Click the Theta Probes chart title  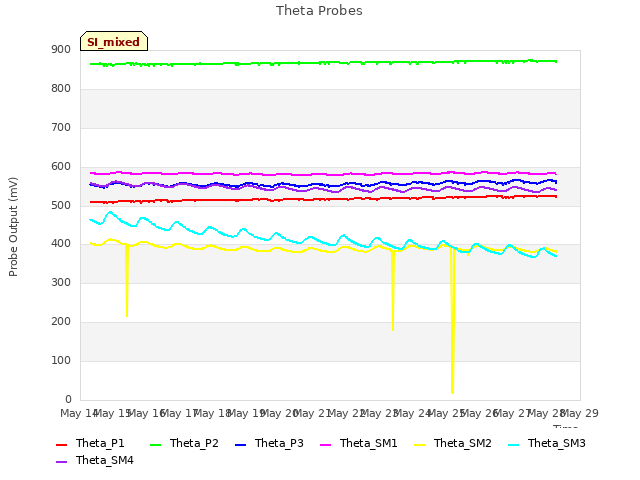coord(319,11)
